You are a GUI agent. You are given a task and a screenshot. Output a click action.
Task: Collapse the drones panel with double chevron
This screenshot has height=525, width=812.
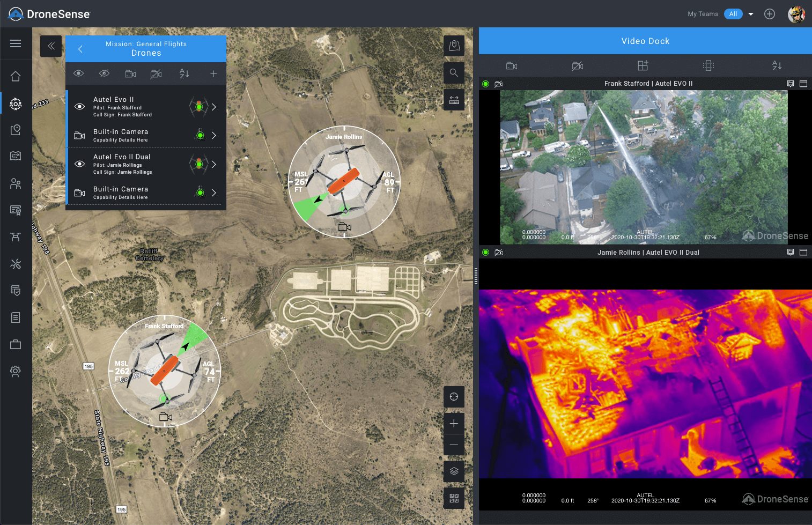[51, 46]
